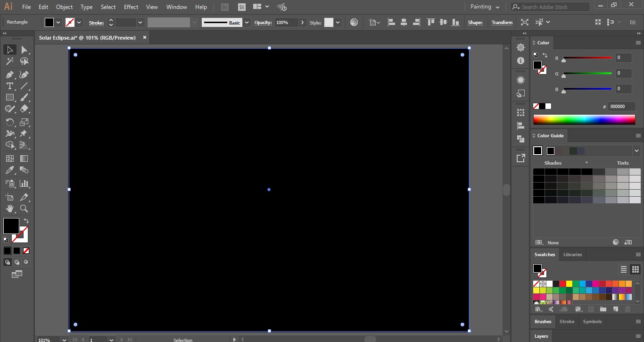Image resolution: width=644 pixels, height=342 pixels.
Task: Switch to the Libraries tab
Action: pyautogui.click(x=572, y=254)
